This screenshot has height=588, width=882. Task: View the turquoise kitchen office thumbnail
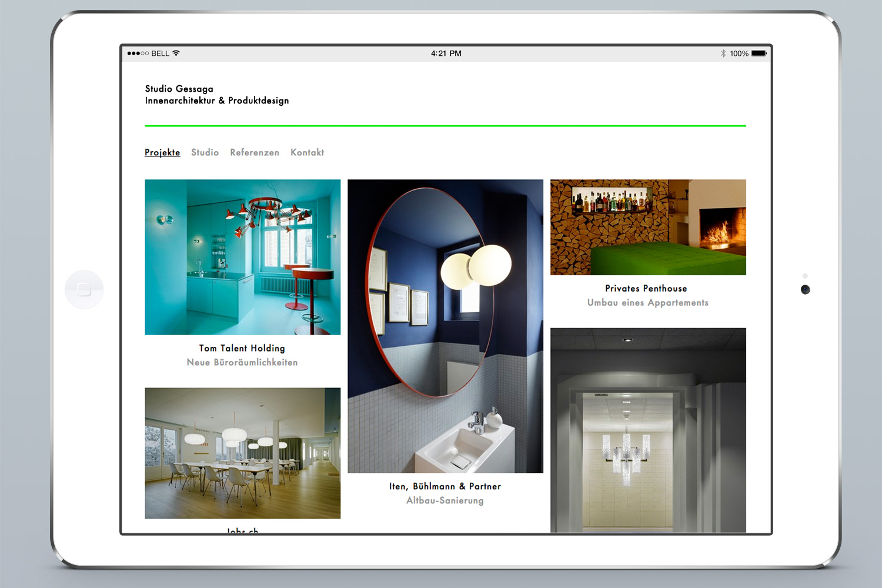pos(243,257)
